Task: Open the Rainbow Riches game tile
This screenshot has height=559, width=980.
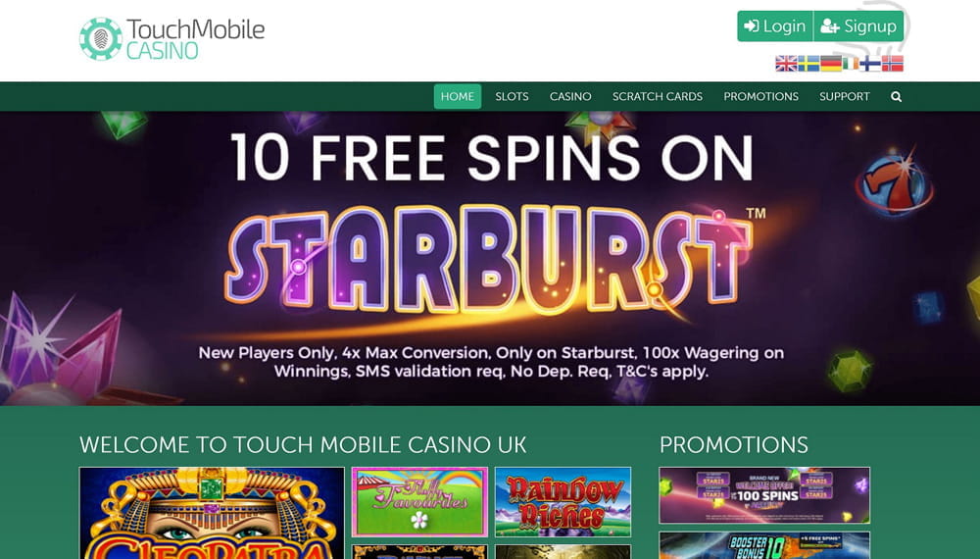Action: pyautogui.click(x=563, y=502)
